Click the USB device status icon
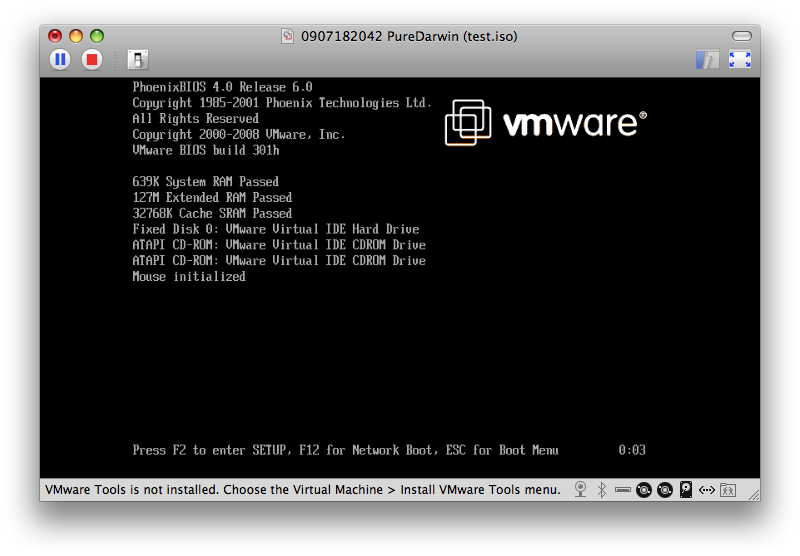Viewport: 800px width, 556px height. pos(622,490)
